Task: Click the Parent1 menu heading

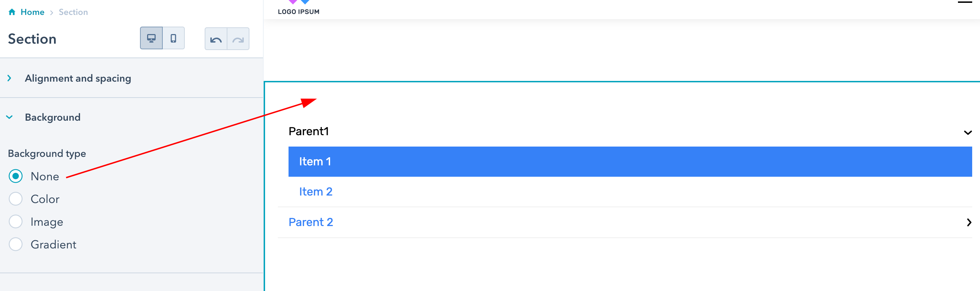Action: (x=308, y=131)
